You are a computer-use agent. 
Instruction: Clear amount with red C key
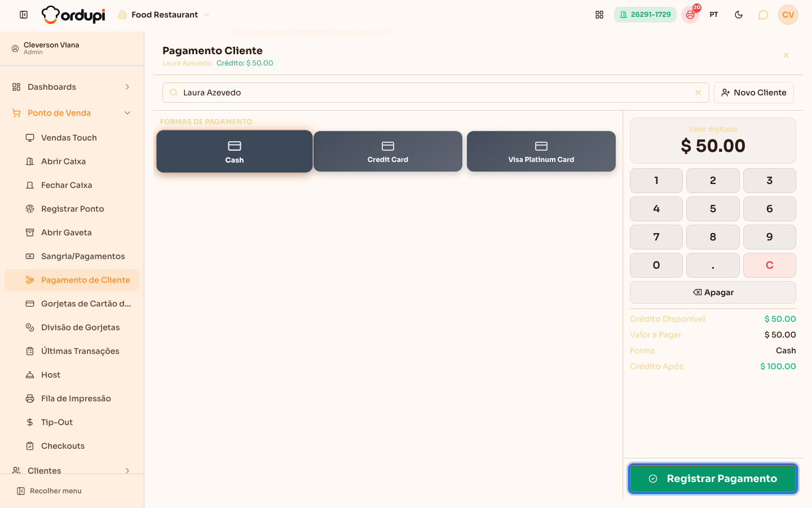coord(769,265)
